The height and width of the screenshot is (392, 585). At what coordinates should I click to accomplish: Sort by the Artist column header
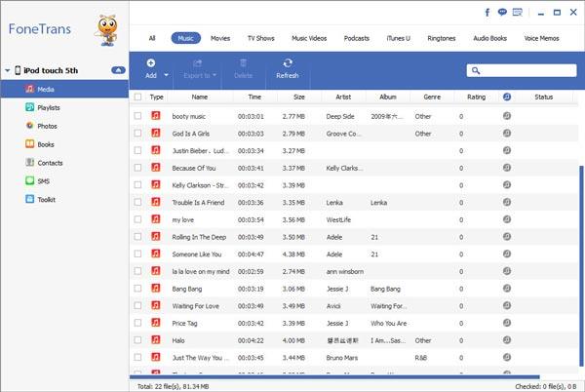(343, 97)
